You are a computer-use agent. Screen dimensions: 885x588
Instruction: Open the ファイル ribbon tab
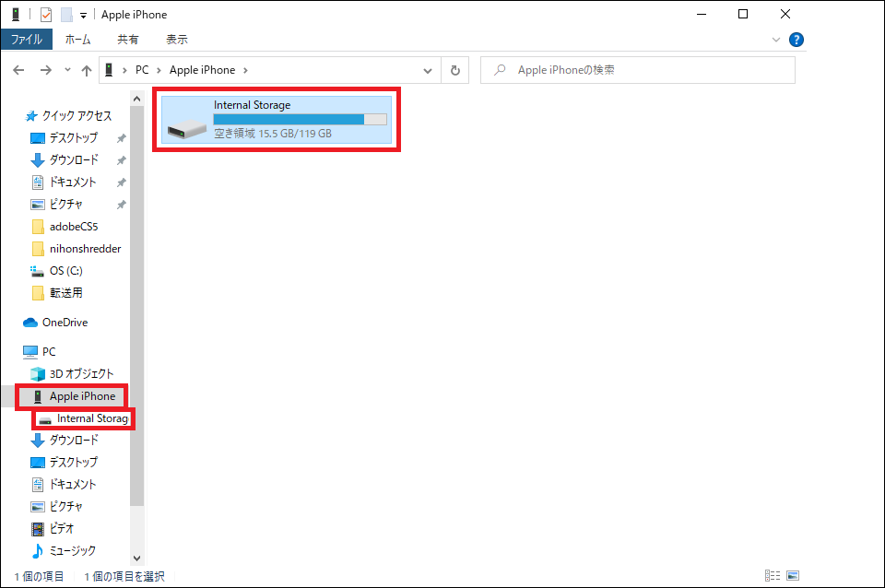27,40
